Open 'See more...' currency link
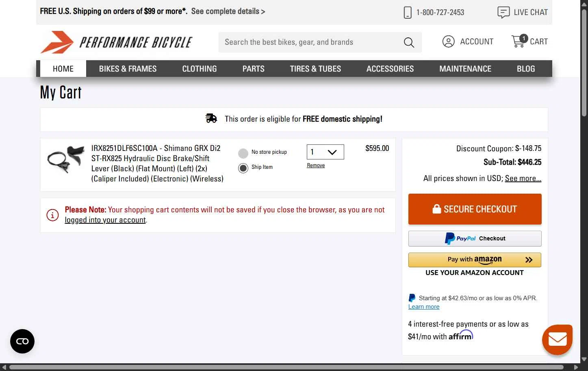Image resolution: width=588 pixels, height=371 pixels. click(x=523, y=179)
